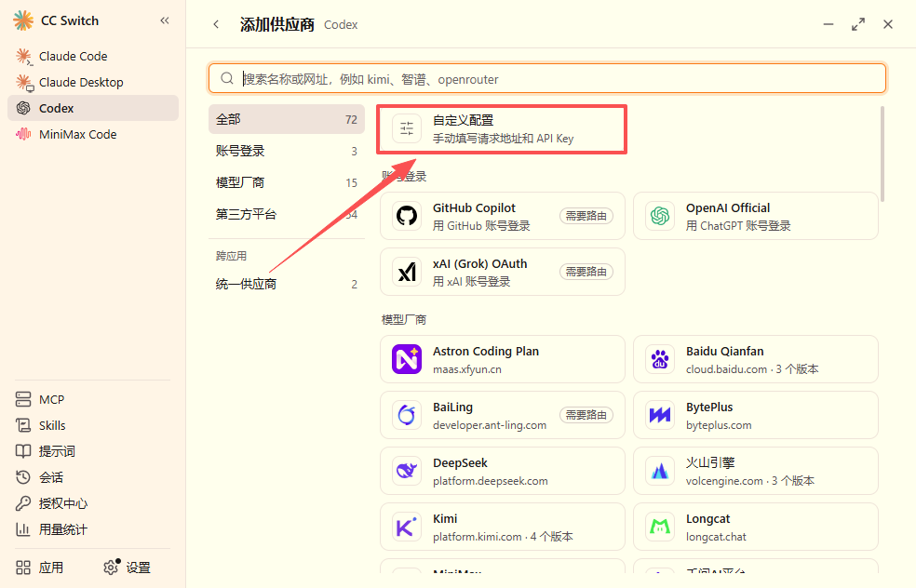Click the magnifier search icon
Viewport: 916px width, 588px height.
(x=227, y=78)
